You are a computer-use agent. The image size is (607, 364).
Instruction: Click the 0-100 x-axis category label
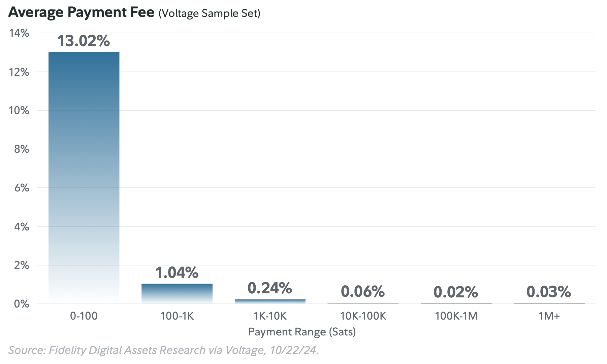click(84, 316)
